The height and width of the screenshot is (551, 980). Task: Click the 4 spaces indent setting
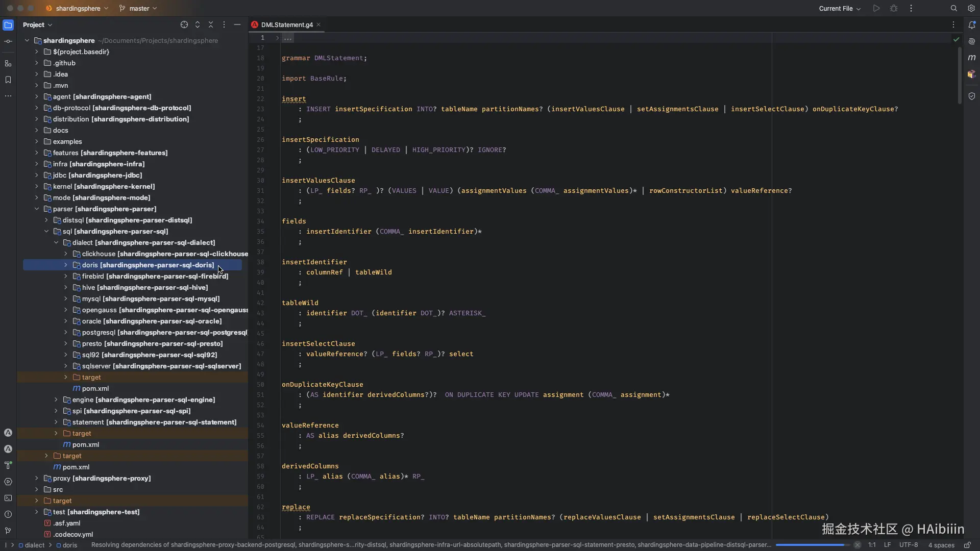coord(941,545)
